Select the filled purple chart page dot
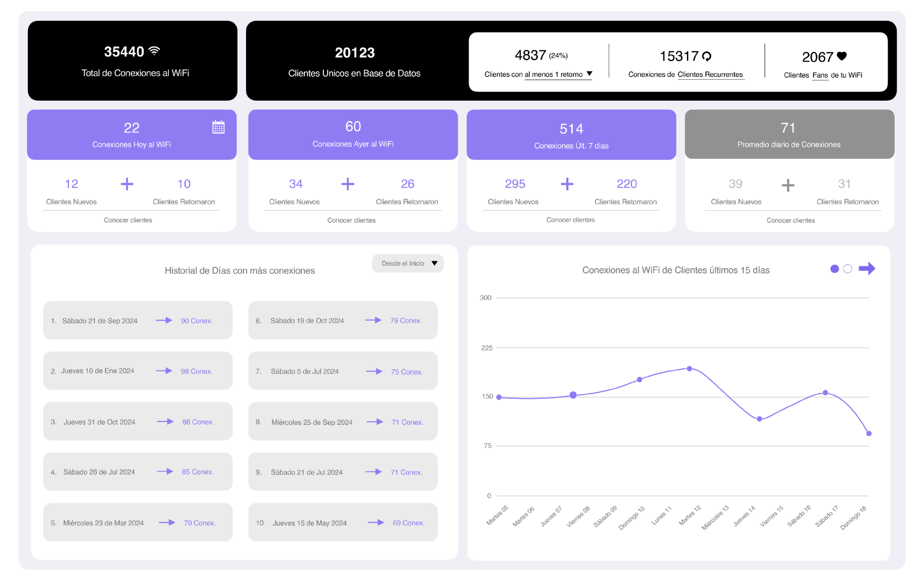924x581 pixels. pyautogui.click(x=834, y=269)
